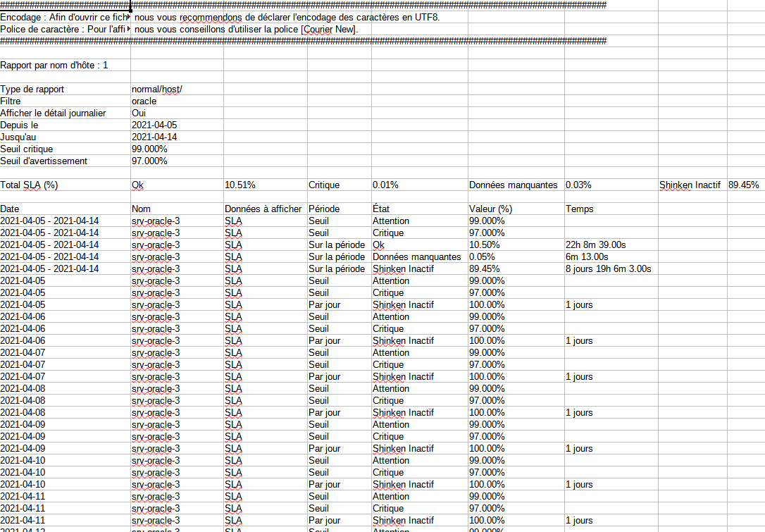
Task: Select the 'Rapport par nom d'hôte : 1' cell
Action: pos(54,66)
